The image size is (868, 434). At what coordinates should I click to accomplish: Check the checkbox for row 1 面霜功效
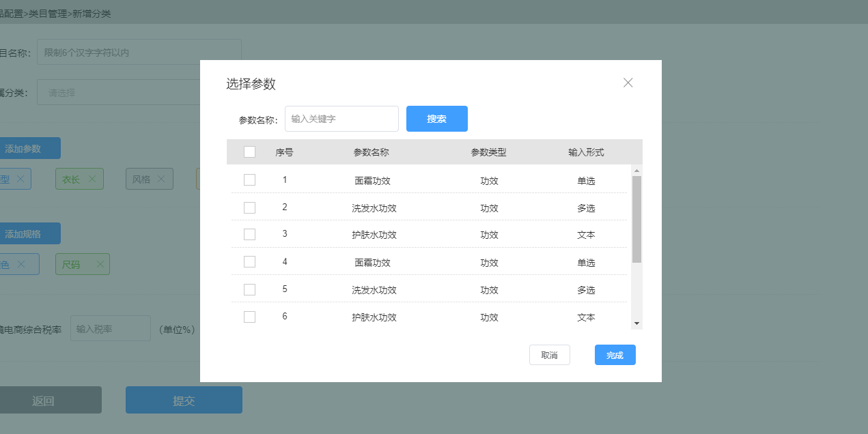pos(249,179)
